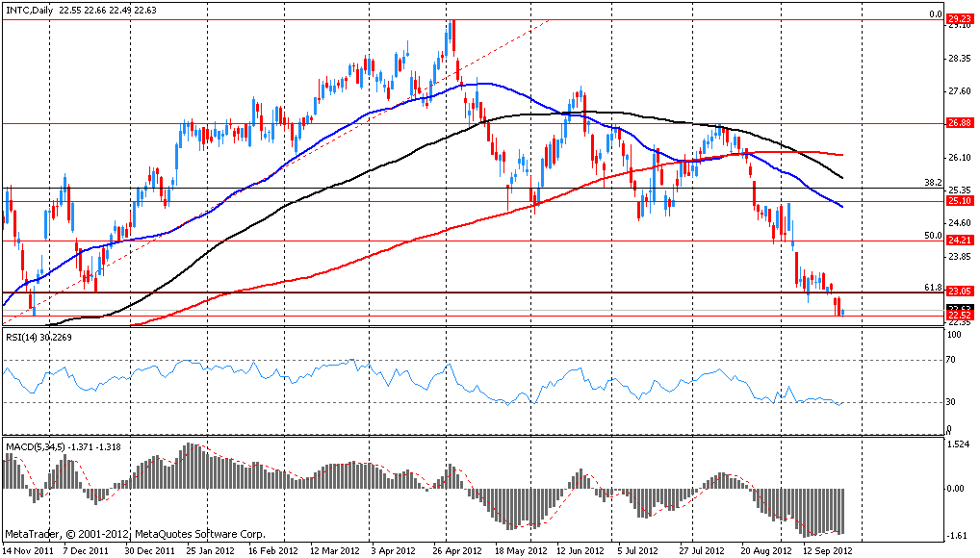Select the 23.05 red price tag

pyautogui.click(x=958, y=292)
